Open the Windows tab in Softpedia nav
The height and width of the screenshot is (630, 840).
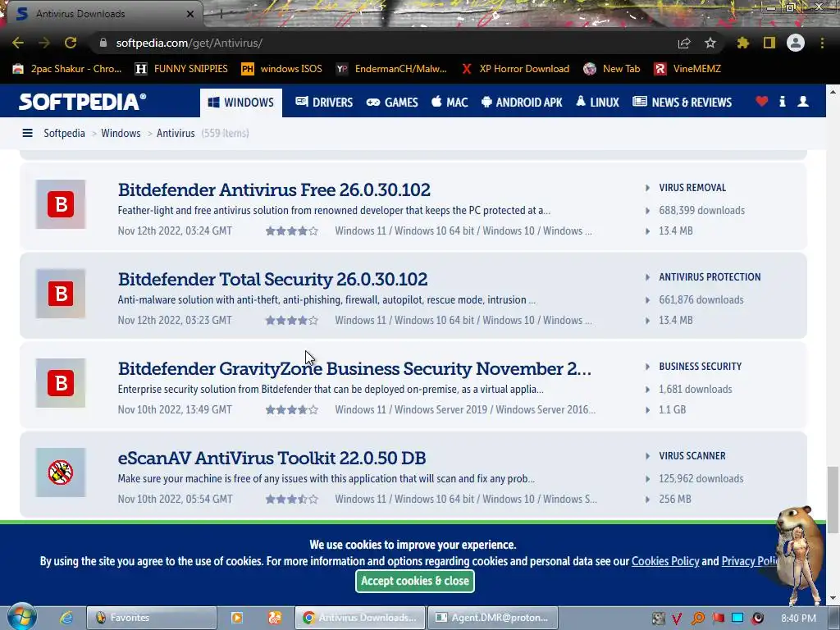(241, 103)
